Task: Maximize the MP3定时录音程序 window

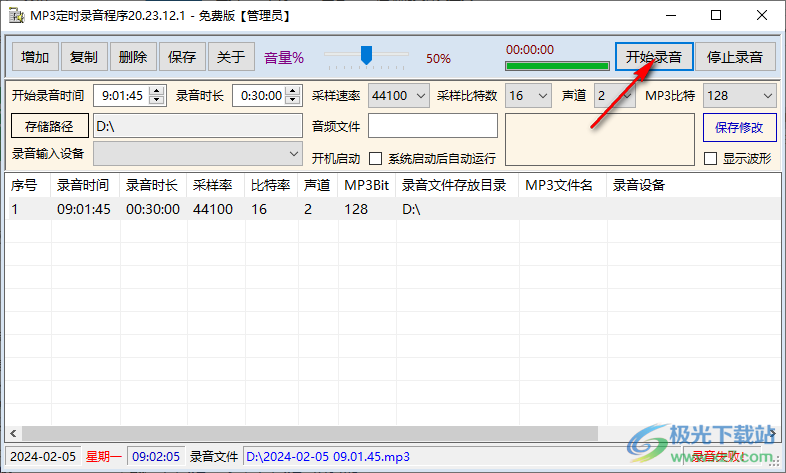Action: [716, 16]
